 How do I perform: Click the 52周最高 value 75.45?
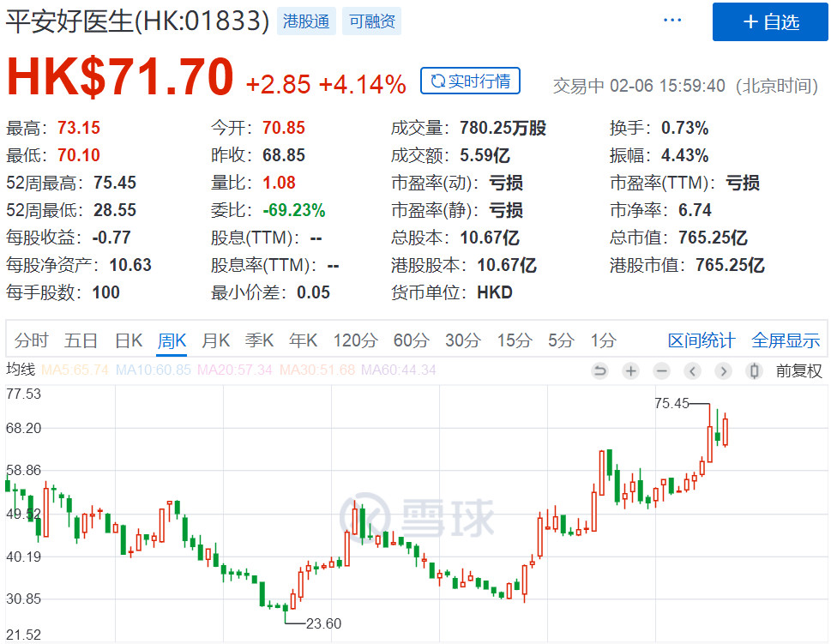(114, 183)
